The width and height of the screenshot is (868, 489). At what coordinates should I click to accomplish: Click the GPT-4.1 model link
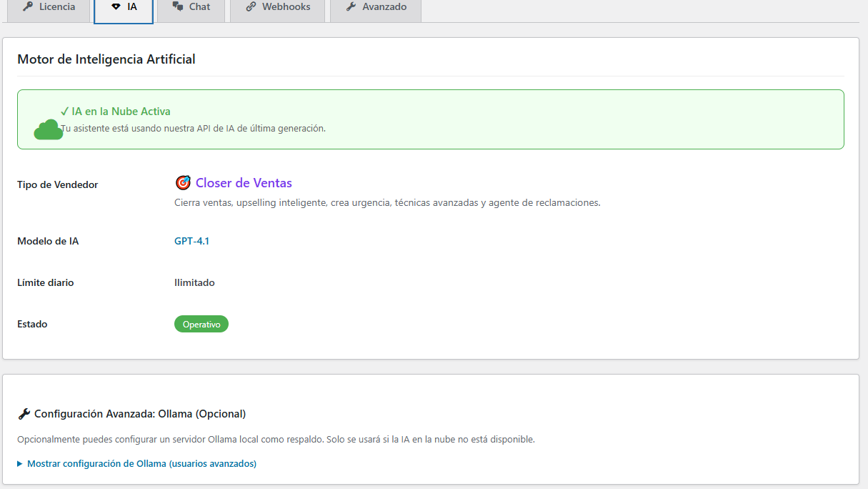pos(191,241)
